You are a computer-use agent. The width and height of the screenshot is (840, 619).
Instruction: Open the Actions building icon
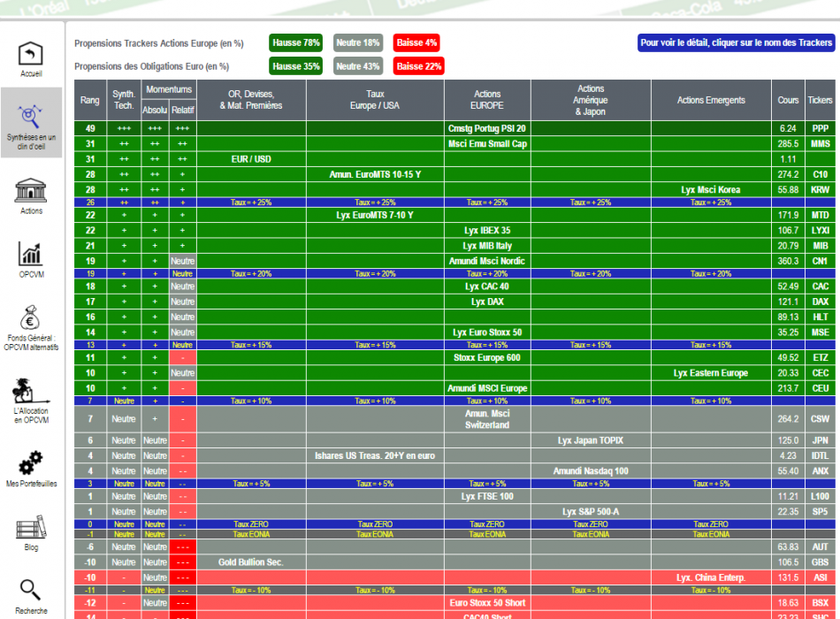pos(31,190)
